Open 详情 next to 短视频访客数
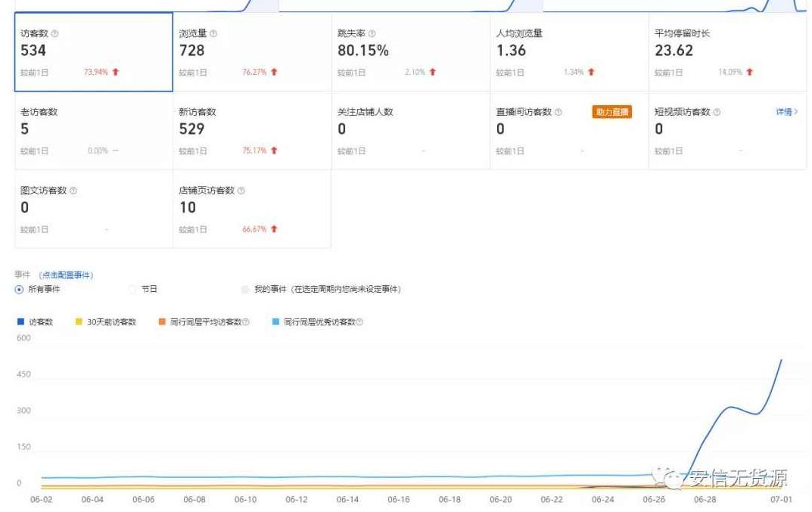Screen dimensions: 812x512 coord(786,112)
